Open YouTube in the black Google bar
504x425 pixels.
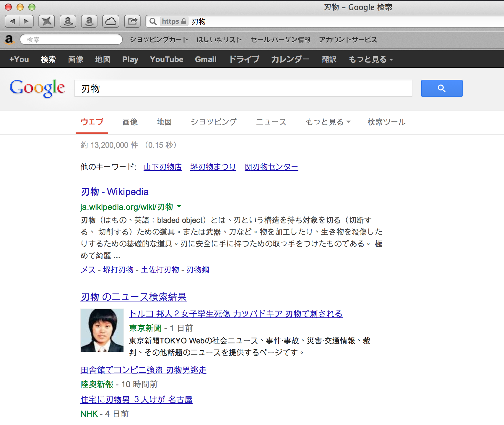click(x=167, y=59)
